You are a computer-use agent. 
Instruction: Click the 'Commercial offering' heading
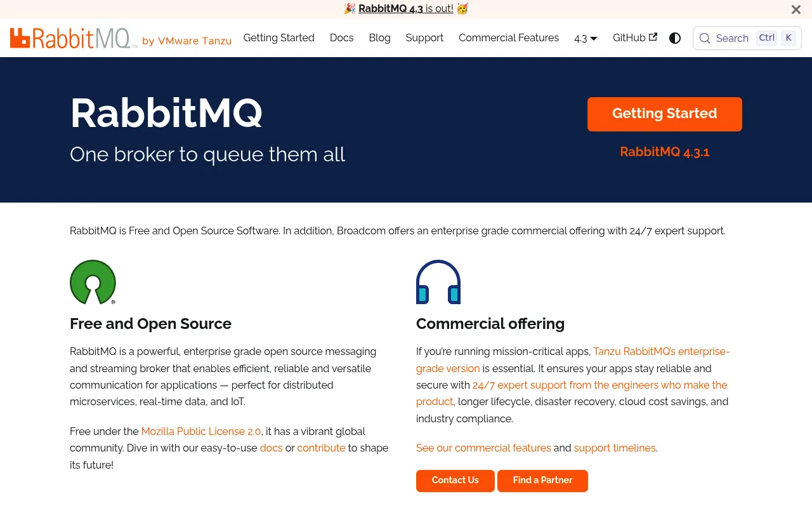coord(490,324)
